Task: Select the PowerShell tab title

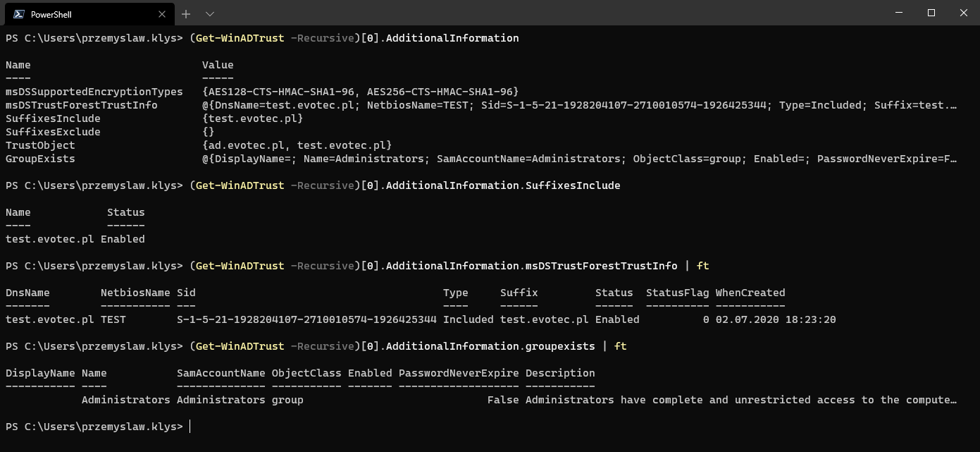Action: [51, 14]
